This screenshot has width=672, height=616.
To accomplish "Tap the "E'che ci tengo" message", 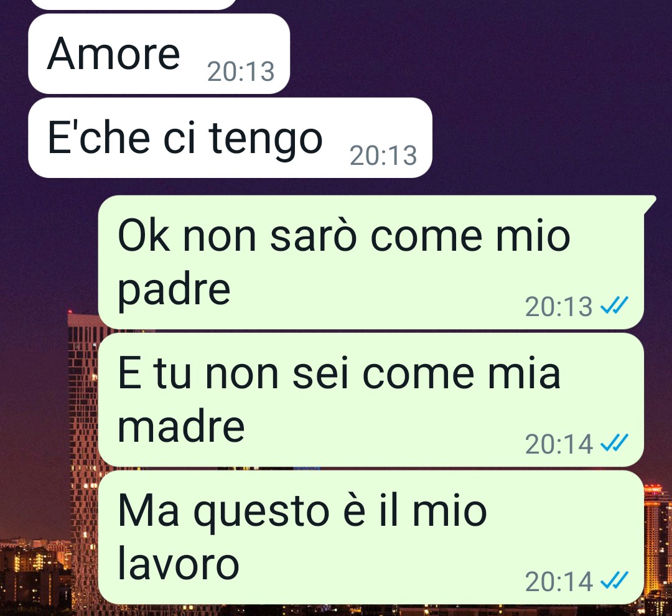I will point(230,138).
